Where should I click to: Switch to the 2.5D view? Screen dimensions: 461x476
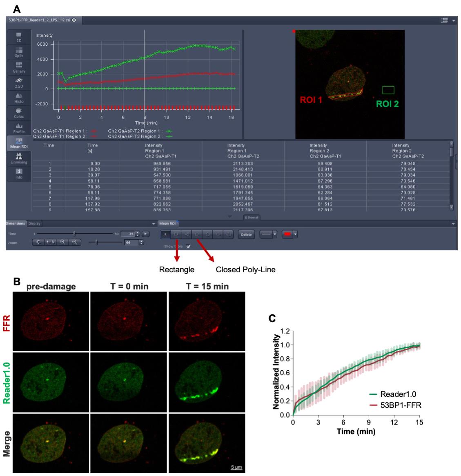pyautogui.click(x=19, y=82)
